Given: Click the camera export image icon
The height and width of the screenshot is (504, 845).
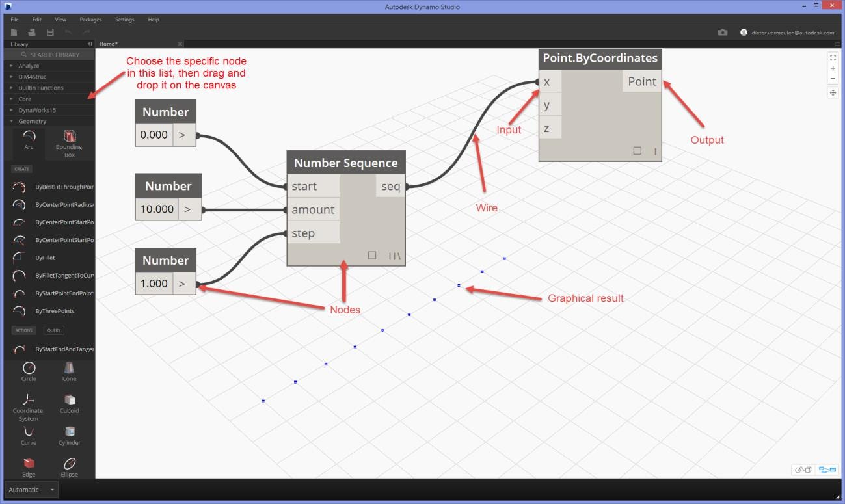Looking at the screenshot, I should click(x=723, y=32).
